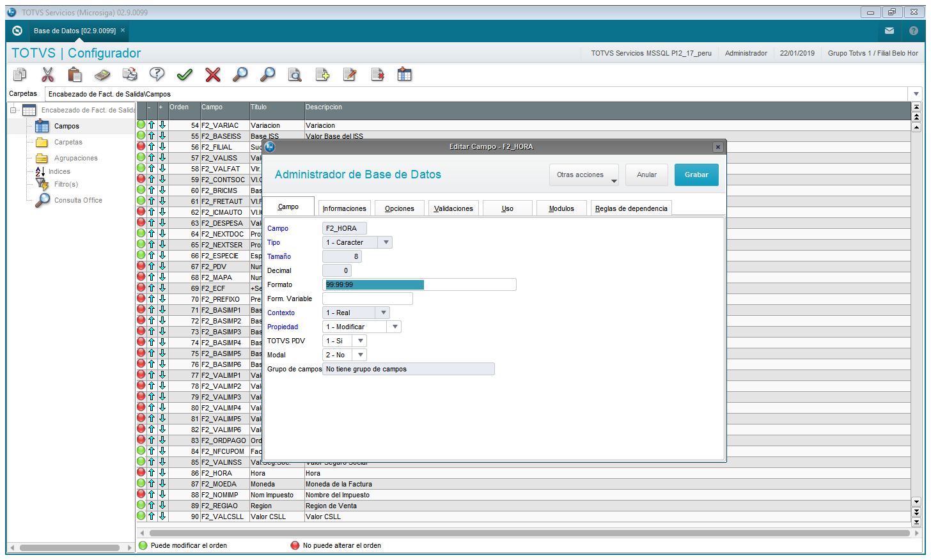
Task: Switch to the Informaciones tab
Action: point(345,208)
